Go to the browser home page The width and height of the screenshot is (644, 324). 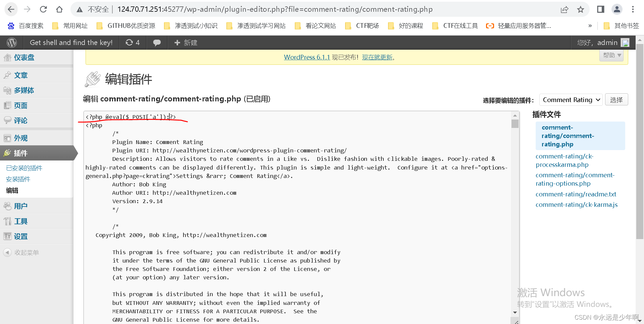click(59, 9)
